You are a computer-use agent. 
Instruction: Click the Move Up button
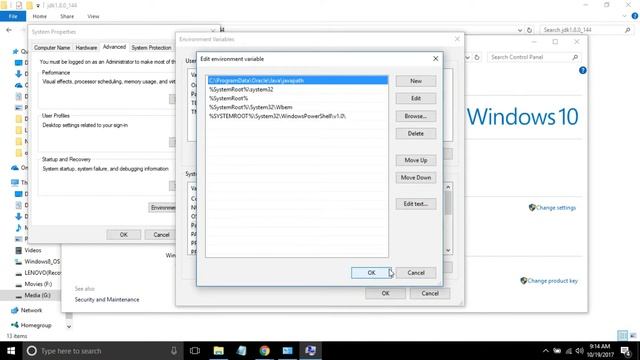[x=416, y=160]
